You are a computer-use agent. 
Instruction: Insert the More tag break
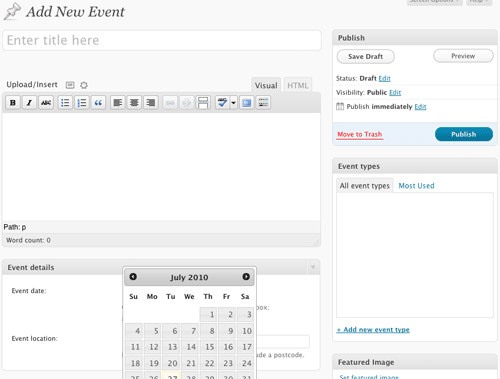click(x=203, y=103)
